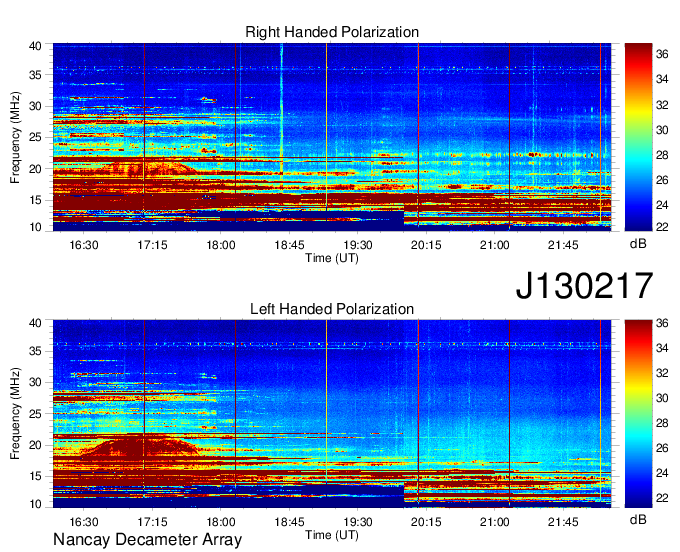The width and height of the screenshot is (680, 552).
Task: Click the "35" frequency tick of Right Handed plot
Action: (35, 75)
